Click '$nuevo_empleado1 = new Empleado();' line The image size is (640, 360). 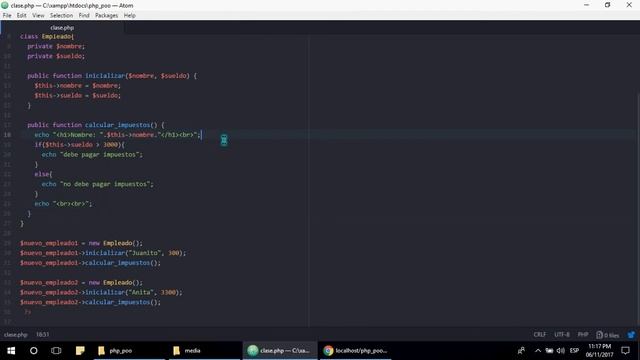click(x=81, y=243)
